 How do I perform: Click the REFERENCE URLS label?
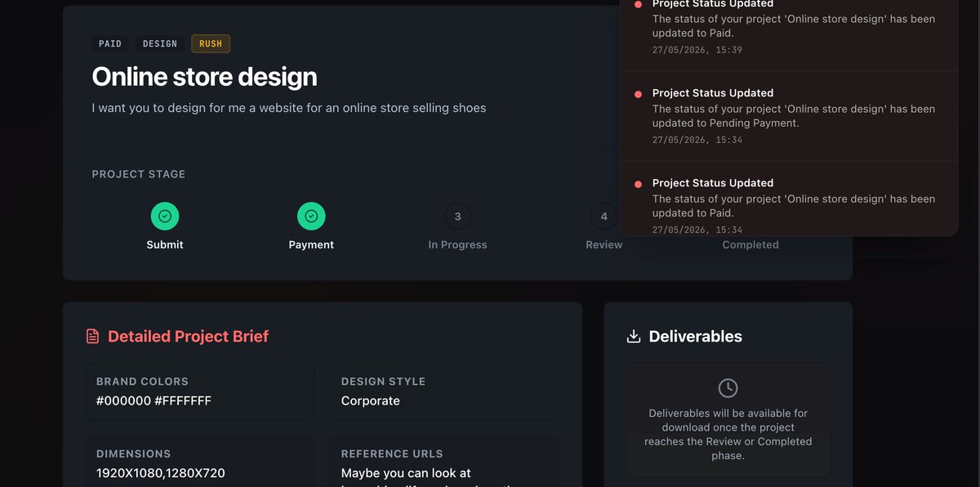coord(392,453)
